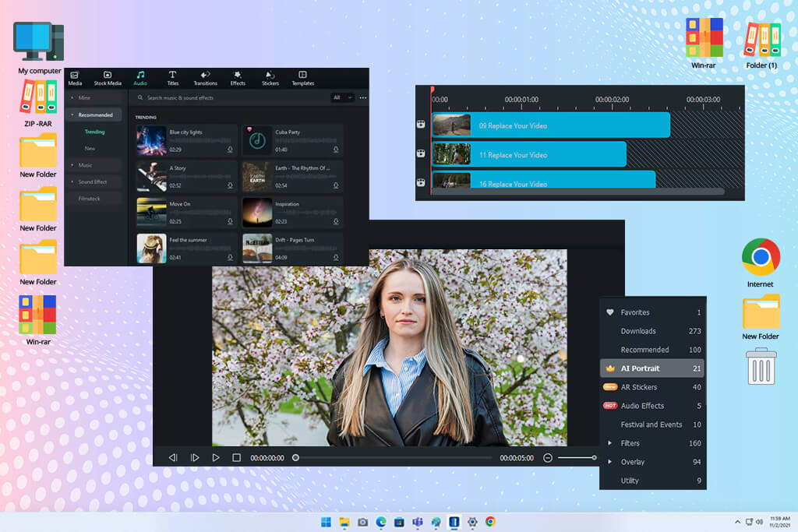Open the Audio Effects category
This screenshot has width=798, height=532.
pos(653,406)
